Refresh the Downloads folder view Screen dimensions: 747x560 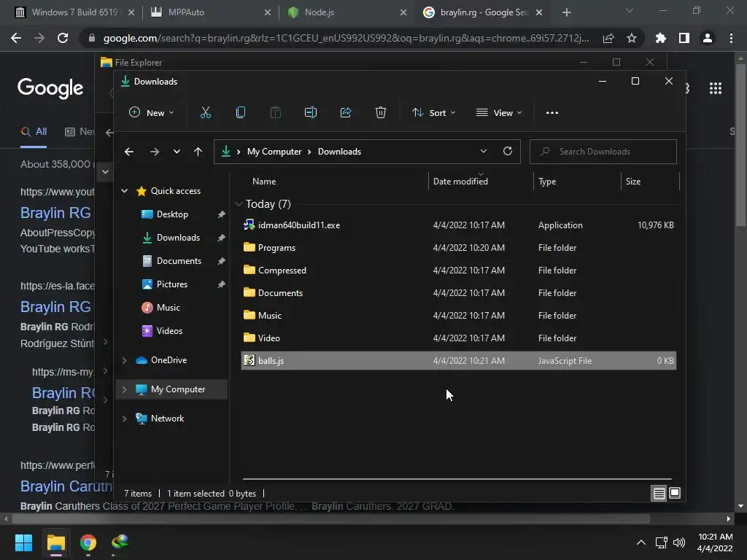pyautogui.click(x=508, y=151)
